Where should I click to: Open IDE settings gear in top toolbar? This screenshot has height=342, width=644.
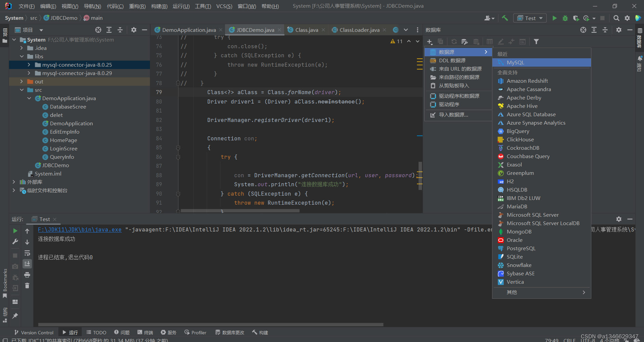click(x=627, y=18)
